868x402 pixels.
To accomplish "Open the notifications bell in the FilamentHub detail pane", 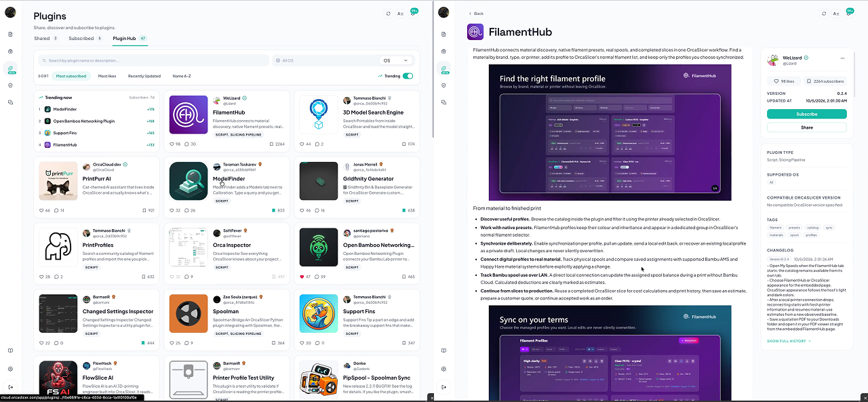I will 848,13.
